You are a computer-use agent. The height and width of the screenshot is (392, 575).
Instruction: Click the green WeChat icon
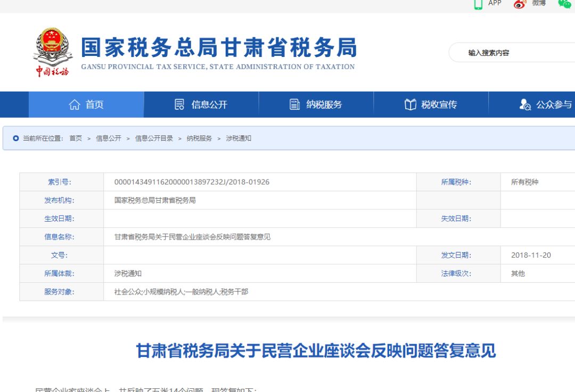564,4
